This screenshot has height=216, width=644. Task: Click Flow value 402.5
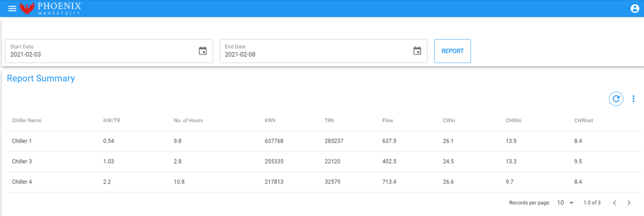[x=389, y=161]
